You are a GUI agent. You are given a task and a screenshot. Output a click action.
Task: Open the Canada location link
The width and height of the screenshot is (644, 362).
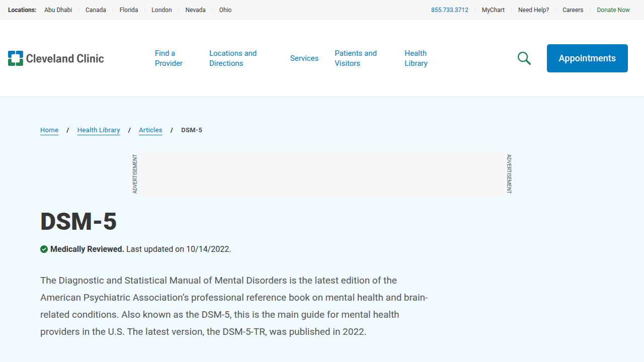coord(96,10)
